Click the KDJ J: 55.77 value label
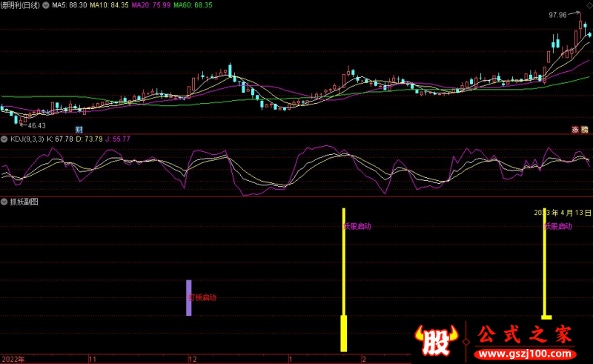This screenshot has height=364, width=593. (x=117, y=139)
